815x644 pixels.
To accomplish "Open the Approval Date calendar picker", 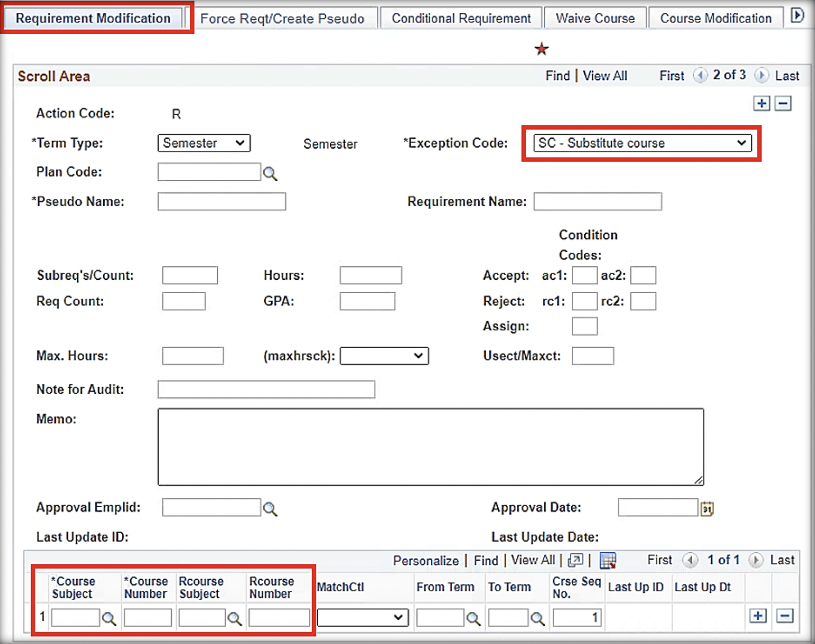I will [x=707, y=509].
